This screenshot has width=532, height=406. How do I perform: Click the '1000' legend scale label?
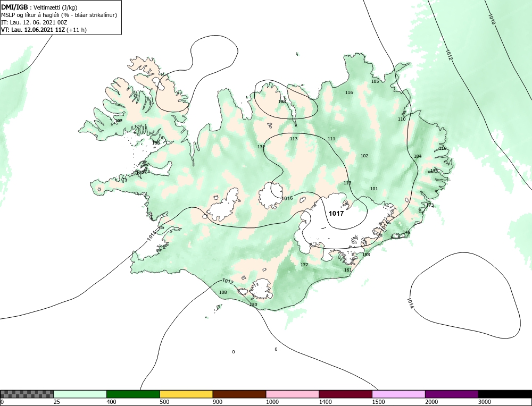(272, 402)
